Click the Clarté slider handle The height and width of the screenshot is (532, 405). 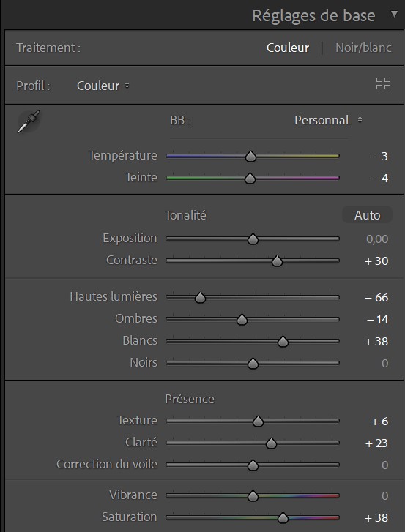[x=271, y=443]
